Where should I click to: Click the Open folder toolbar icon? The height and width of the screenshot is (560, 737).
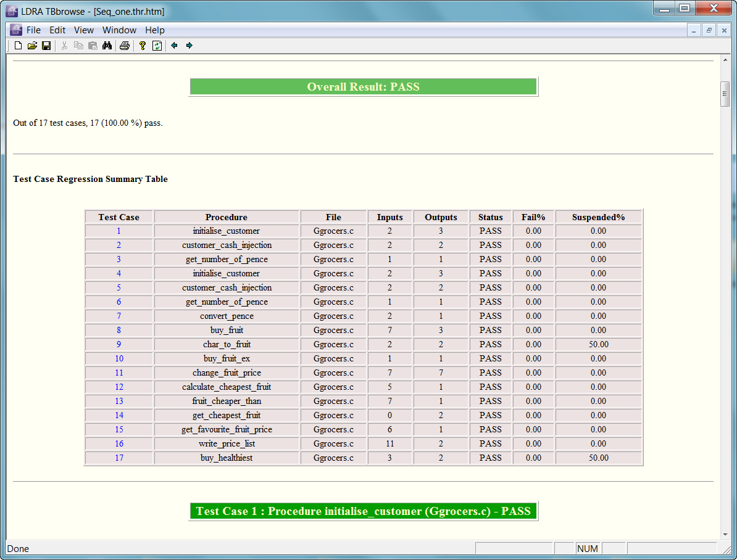click(32, 46)
